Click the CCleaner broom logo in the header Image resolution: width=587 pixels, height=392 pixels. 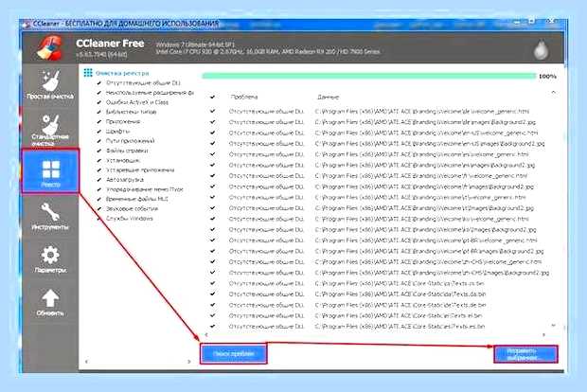(x=49, y=47)
